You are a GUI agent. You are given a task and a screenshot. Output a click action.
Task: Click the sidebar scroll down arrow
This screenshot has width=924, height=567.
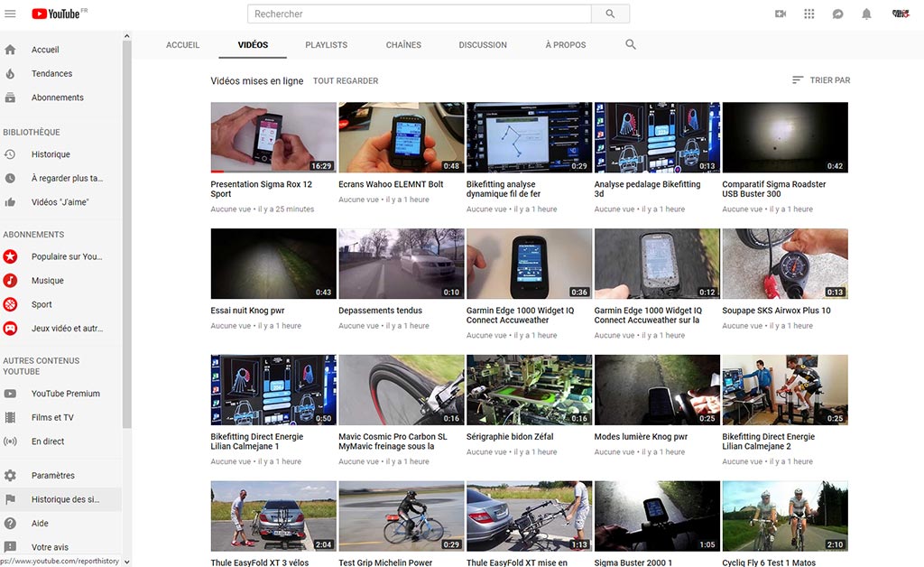[x=126, y=562]
